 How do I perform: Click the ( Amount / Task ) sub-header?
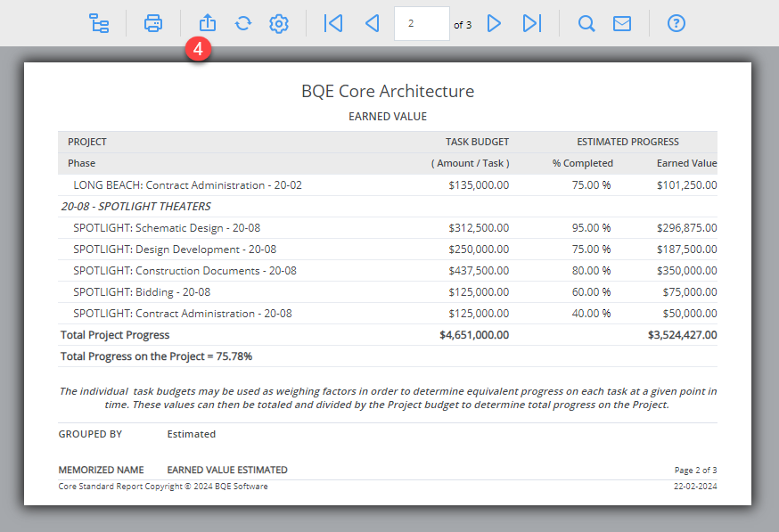click(470, 163)
